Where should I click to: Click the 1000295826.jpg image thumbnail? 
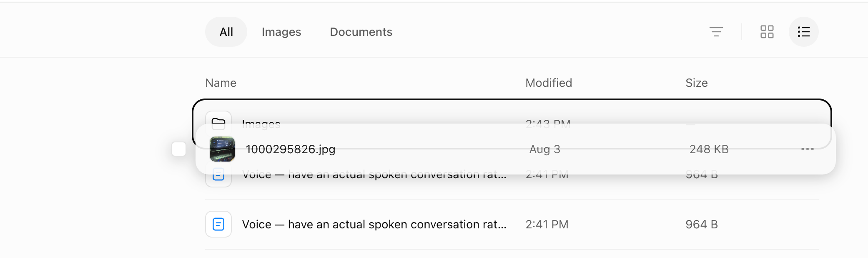pos(222,149)
